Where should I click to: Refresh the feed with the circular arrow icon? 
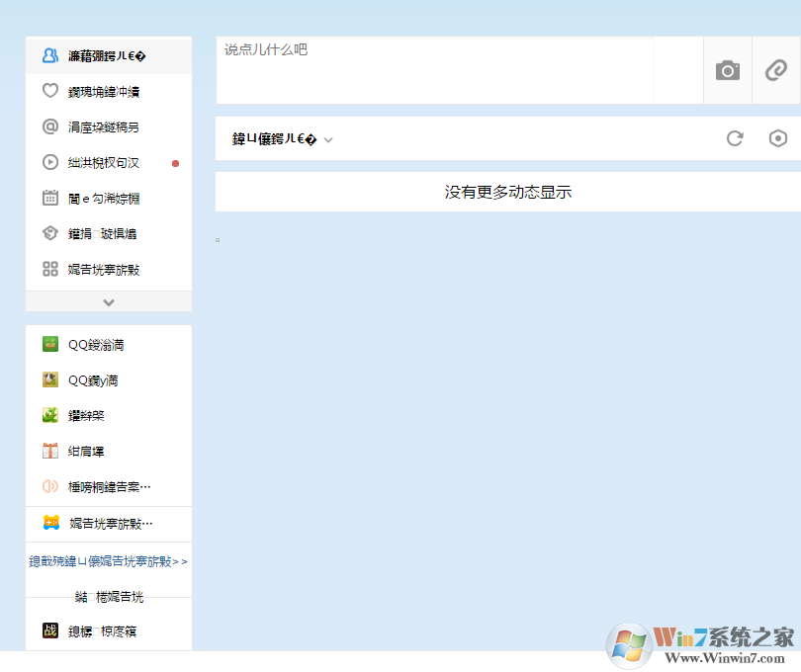pyautogui.click(x=735, y=138)
